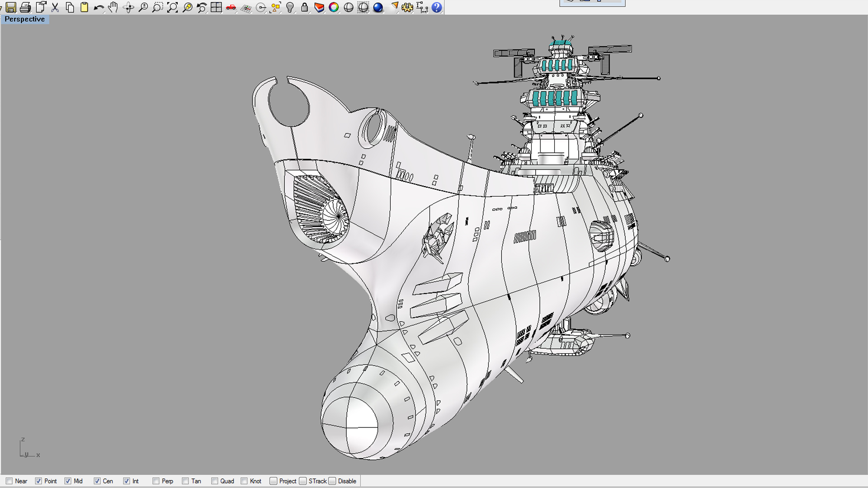Toggle the Project osnap option

pos(274,481)
